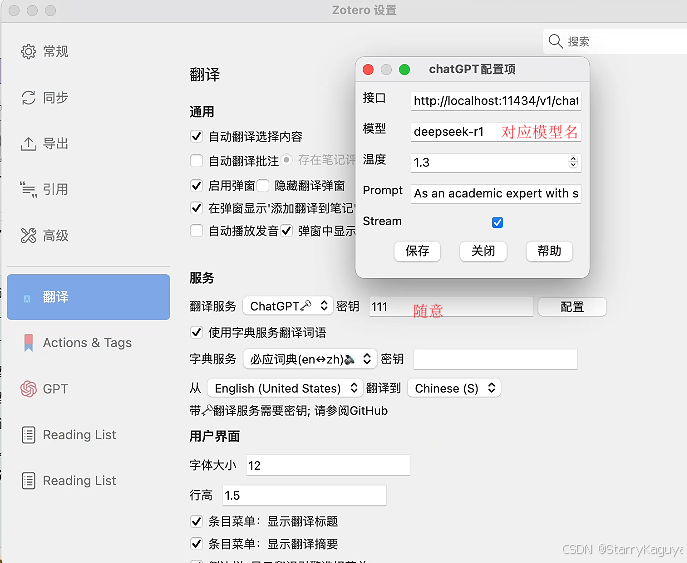Uncheck the Stream checkbox in chatGPT配置项

tap(497, 223)
